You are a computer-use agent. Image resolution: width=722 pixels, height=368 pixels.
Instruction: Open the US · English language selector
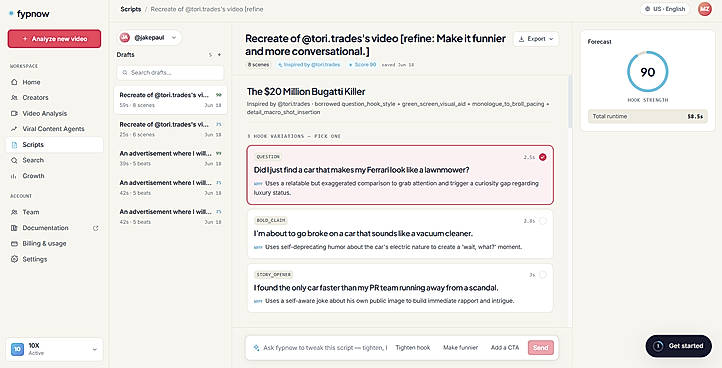click(x=665, y=9)
